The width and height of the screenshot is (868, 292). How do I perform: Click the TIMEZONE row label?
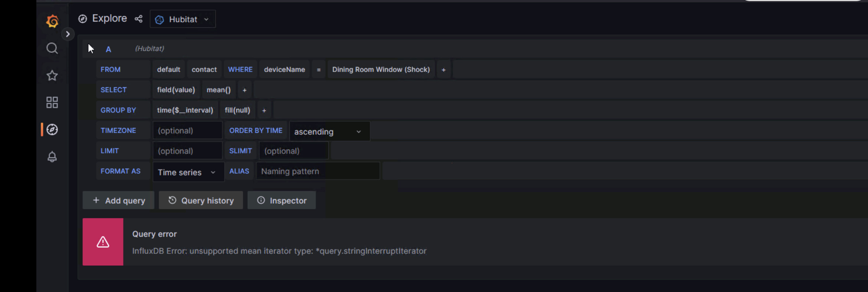[118, 131]
